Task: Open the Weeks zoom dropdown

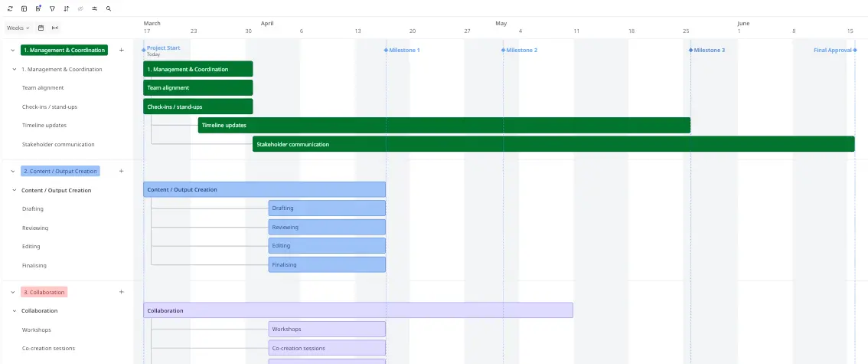Action: pyautogui.click(x=18, y=28)
